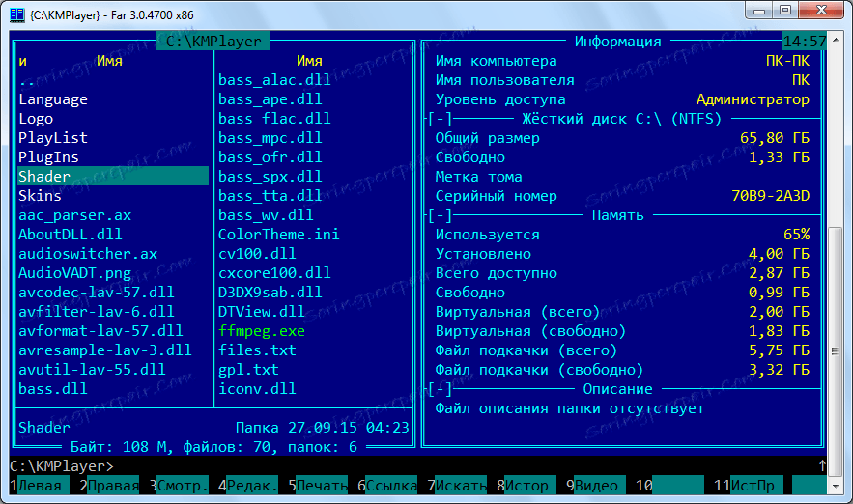The height and width of the screenshot is (504, 853).
Task: Click the second column Имя header
Action: (x=309, y=61)
